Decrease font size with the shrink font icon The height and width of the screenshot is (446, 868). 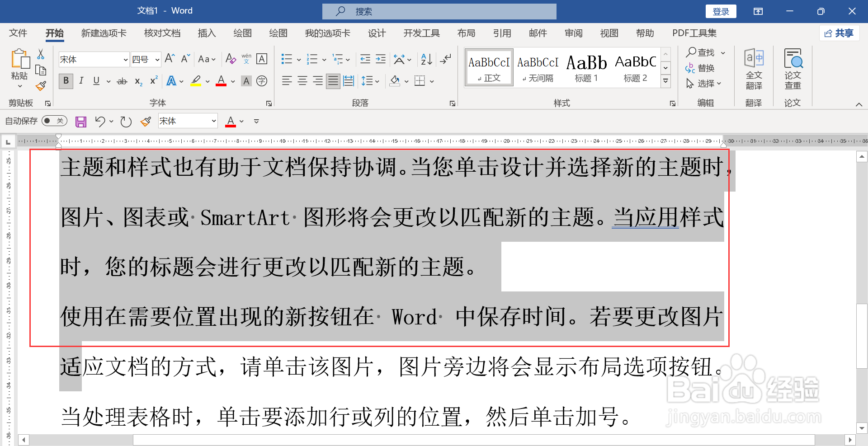click(x=185, y=59)
